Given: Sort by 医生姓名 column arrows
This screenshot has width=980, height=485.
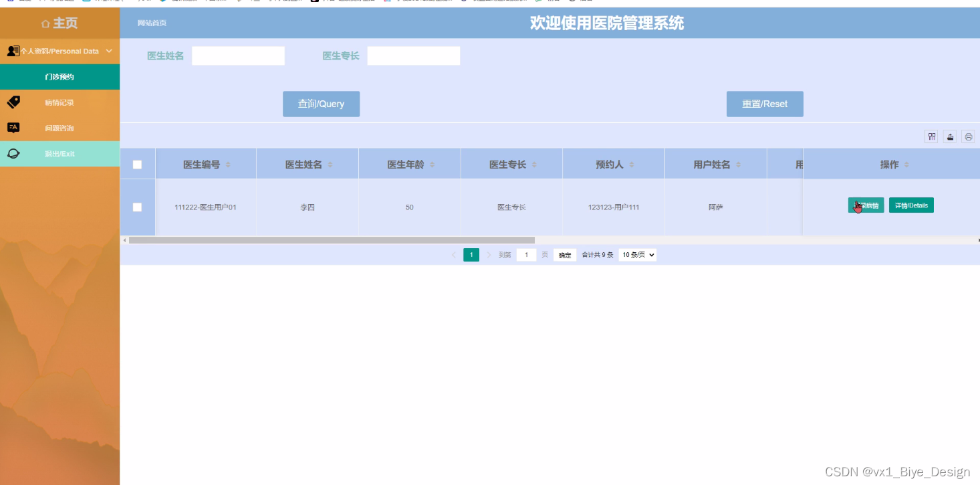Looking at the screenshot, I should pos(330,165).
